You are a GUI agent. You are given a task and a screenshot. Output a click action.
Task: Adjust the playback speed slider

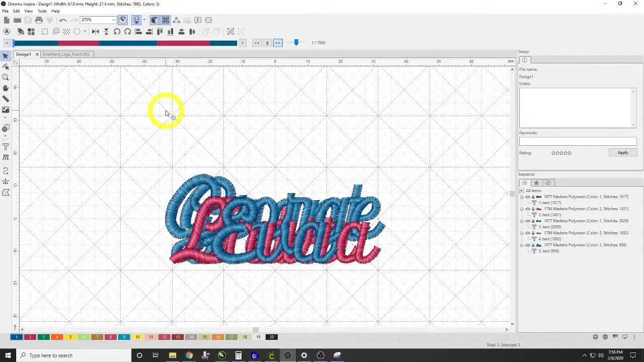[x=296, y=43]
